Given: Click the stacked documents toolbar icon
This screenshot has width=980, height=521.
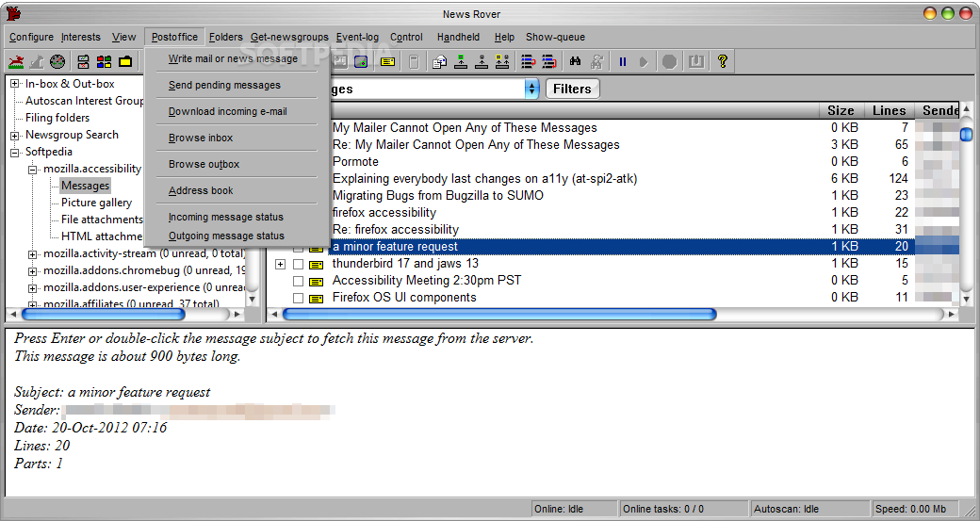Looking at the screenshot, I should [439, 61].
